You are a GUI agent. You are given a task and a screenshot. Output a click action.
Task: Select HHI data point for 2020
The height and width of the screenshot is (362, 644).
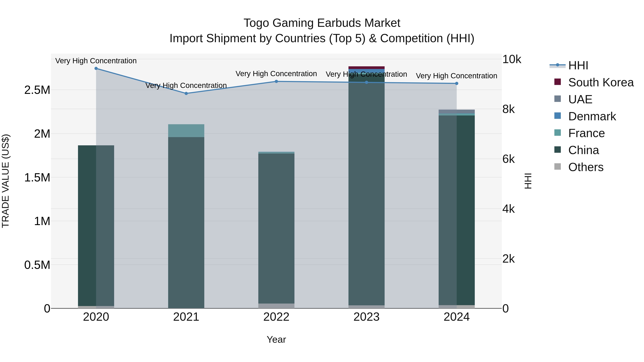[x=96, y=68]
